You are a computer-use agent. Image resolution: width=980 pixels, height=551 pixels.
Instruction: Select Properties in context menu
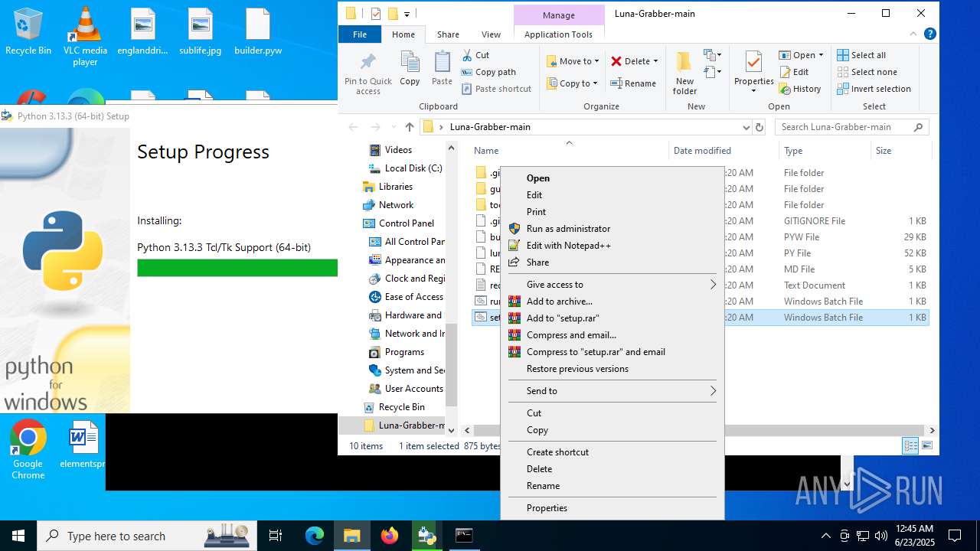tap(612, 508)
